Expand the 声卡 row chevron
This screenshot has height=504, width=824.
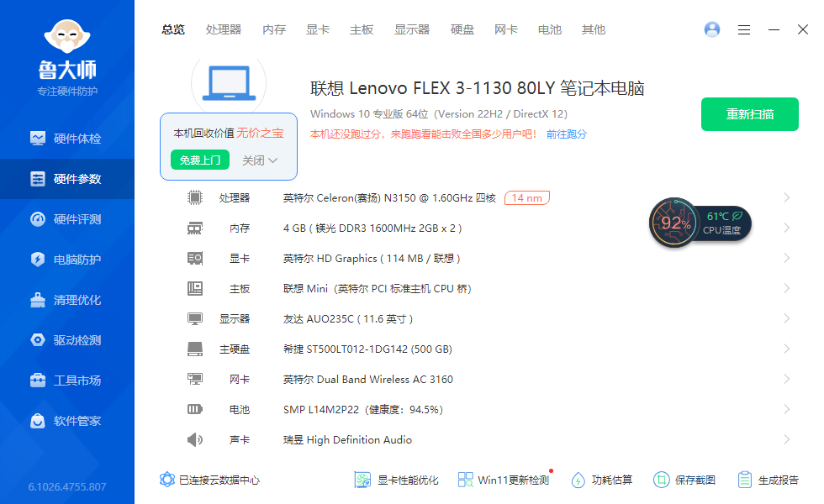coord(787,439)
